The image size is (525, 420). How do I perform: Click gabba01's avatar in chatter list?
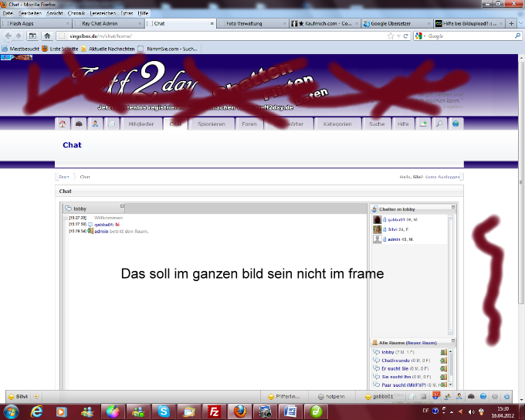378,219
